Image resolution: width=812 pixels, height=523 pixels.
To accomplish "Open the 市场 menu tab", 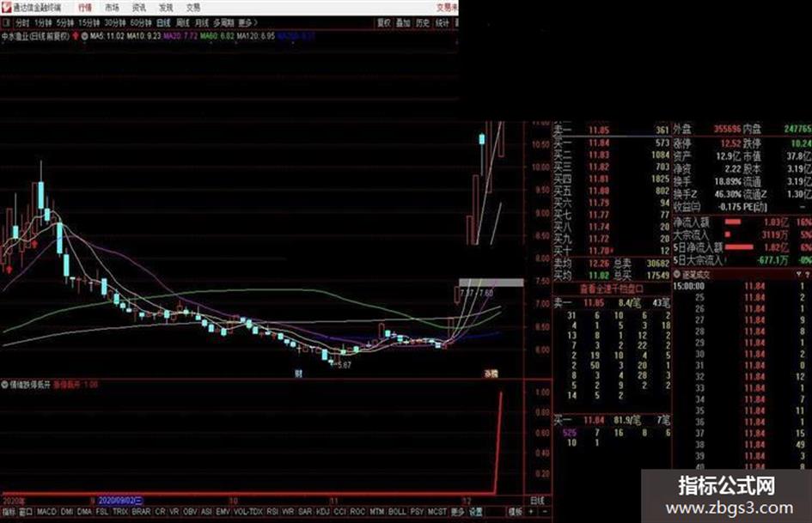I will [112, 8].
